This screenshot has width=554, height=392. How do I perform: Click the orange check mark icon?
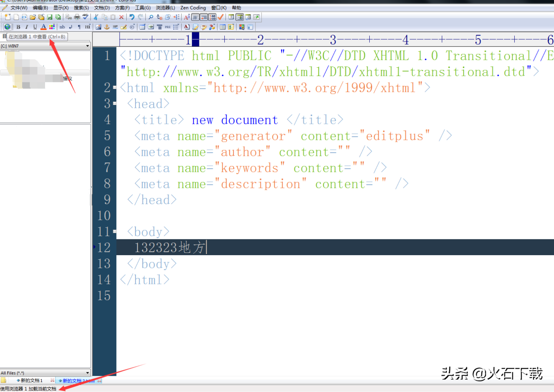point(221,17)
